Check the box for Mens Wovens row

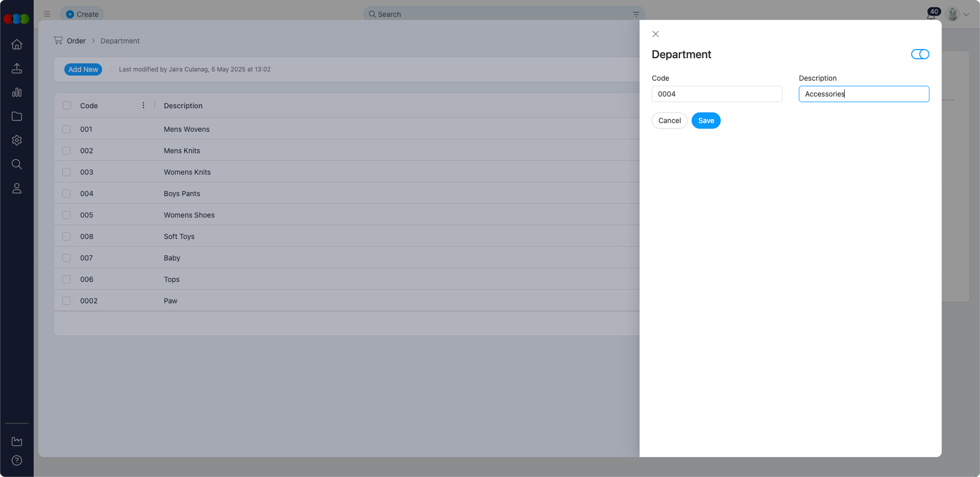click(66, 129)
